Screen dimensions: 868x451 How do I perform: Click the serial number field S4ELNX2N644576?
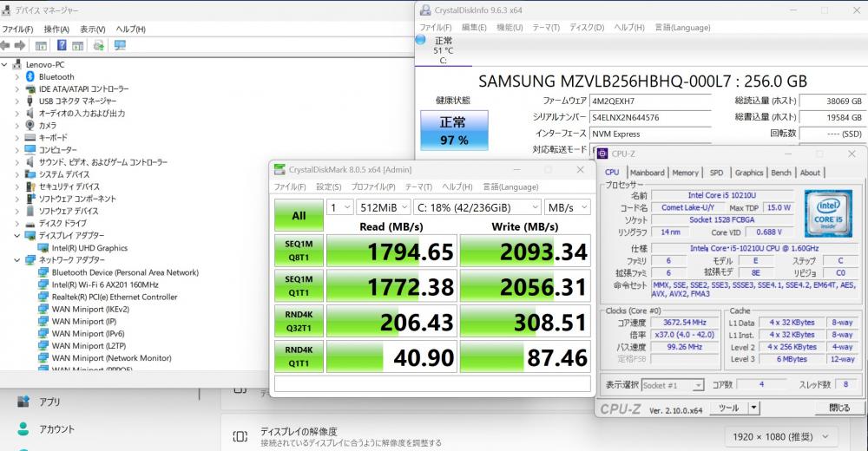pyautogui.click(x=650, y=117)
